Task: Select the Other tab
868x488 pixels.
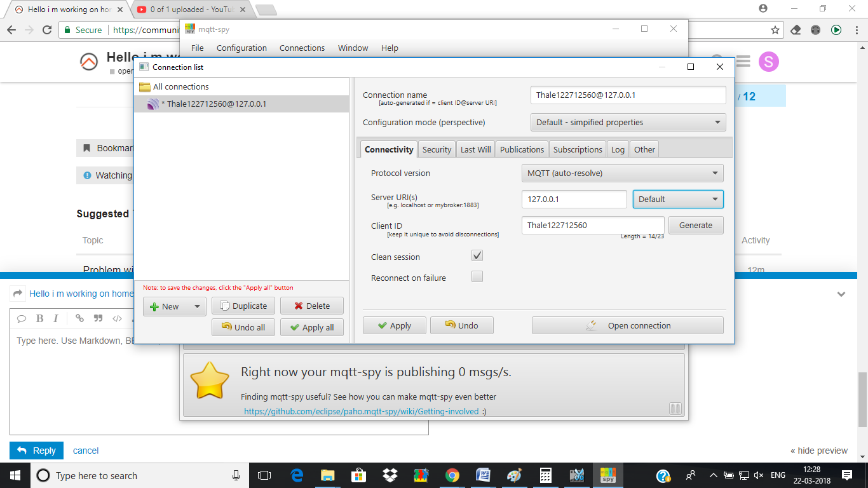Action: (644, 149)
